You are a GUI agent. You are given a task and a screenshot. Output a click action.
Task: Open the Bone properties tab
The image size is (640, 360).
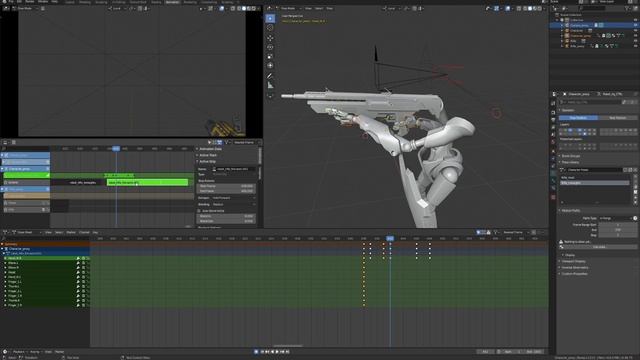553,181
